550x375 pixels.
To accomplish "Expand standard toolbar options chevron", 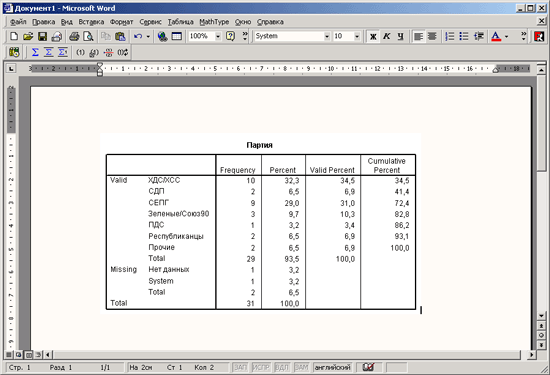I will 245,36.
